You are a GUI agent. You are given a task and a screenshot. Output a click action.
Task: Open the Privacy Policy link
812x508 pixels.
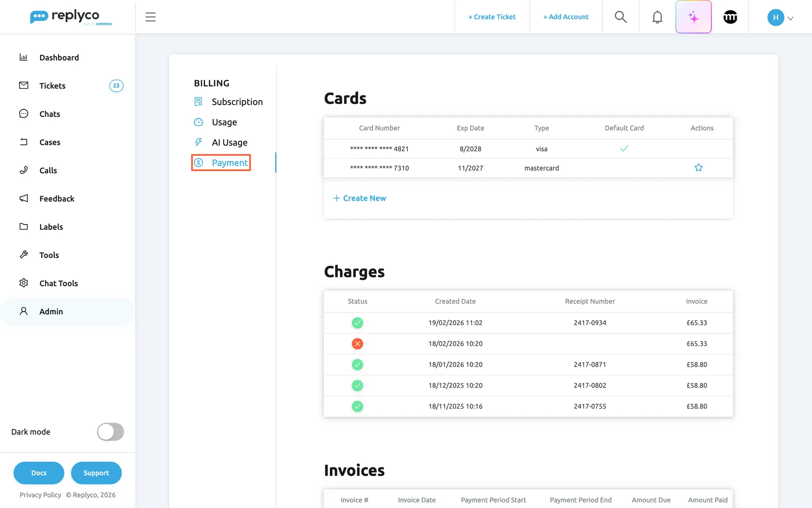coord(40,495)
